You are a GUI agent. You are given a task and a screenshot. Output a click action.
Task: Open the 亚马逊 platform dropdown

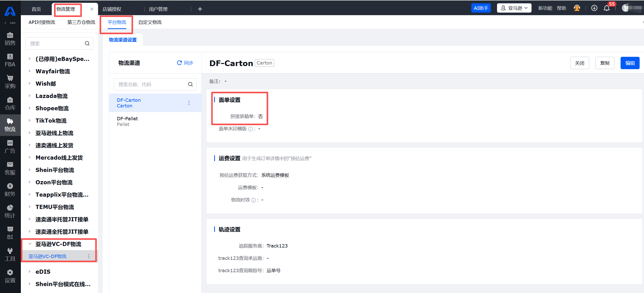[x=514, y=8]
